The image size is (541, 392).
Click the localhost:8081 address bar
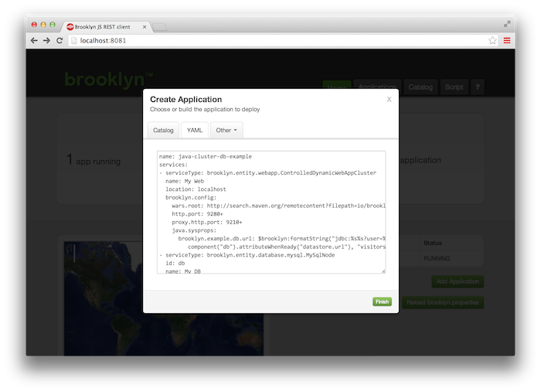coord(278,40)
